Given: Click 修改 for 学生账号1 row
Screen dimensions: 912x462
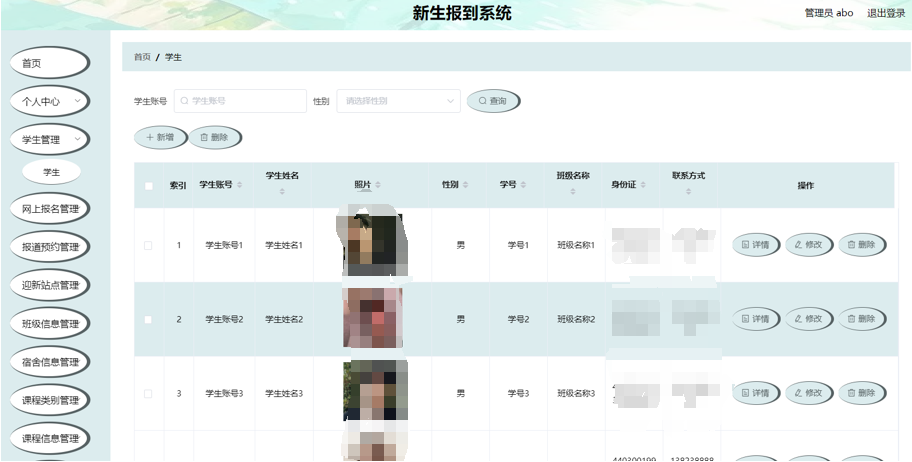Looking at the screenshot, I should 809,245.
